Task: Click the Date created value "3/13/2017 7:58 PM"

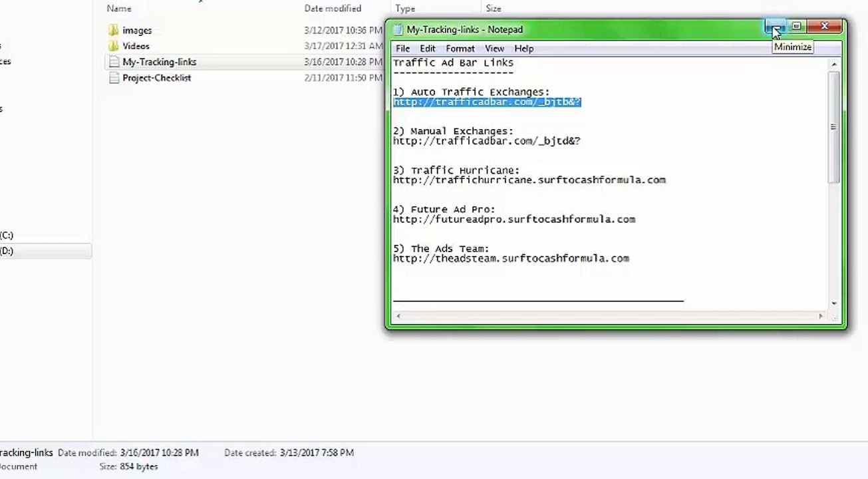Action: (x=316, y=452)
